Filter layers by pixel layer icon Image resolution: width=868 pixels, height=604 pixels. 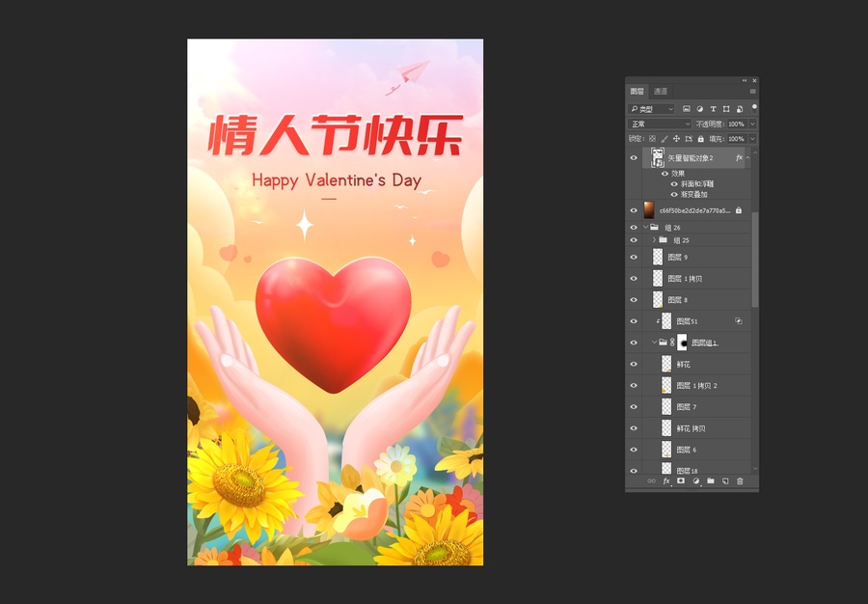point(687,109)
